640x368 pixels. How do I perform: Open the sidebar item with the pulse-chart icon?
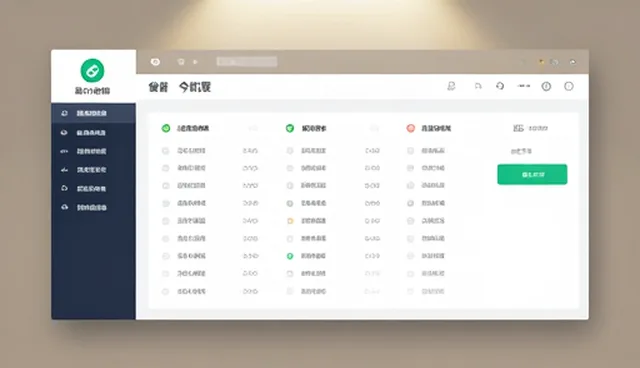tap(93, 170)
